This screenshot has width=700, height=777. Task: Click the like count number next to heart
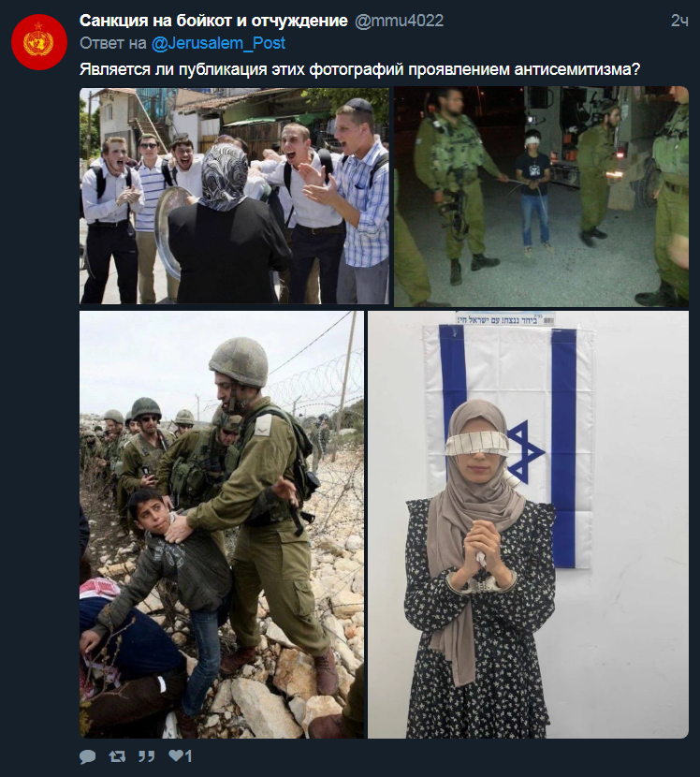[x=188, y=756]
